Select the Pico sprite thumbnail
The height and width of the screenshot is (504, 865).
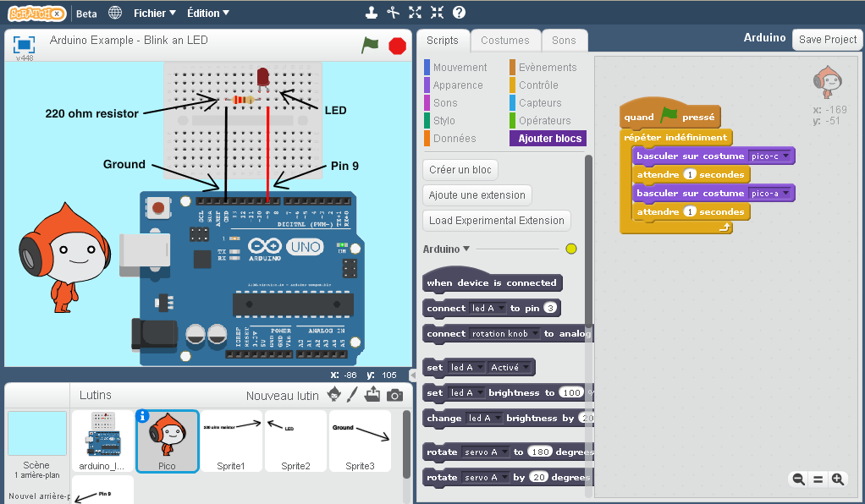(167, 441)
